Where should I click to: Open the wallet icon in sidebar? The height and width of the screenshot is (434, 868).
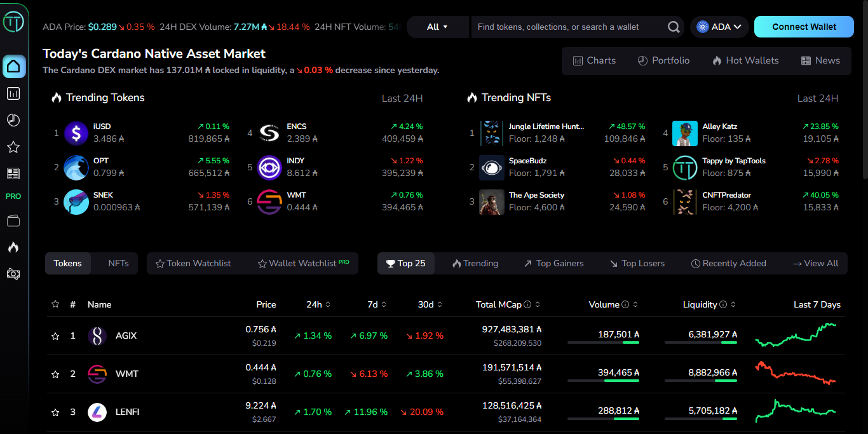click(13, 220)
